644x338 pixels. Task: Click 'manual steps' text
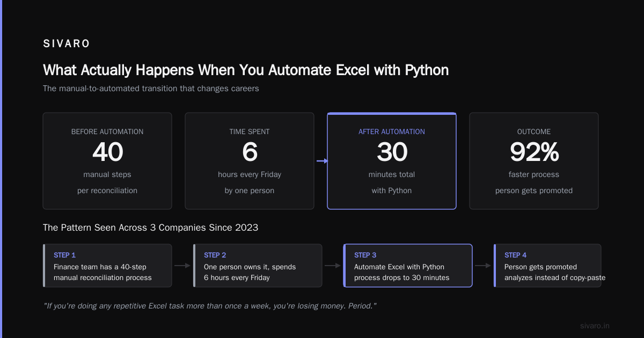click(x=107, y=174)
